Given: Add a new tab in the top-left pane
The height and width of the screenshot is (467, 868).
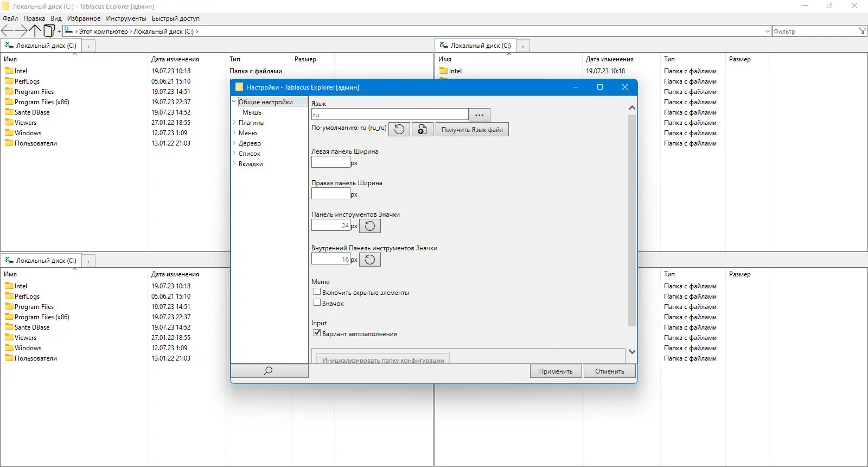Looking at the screenshot, I should [88, 46].
